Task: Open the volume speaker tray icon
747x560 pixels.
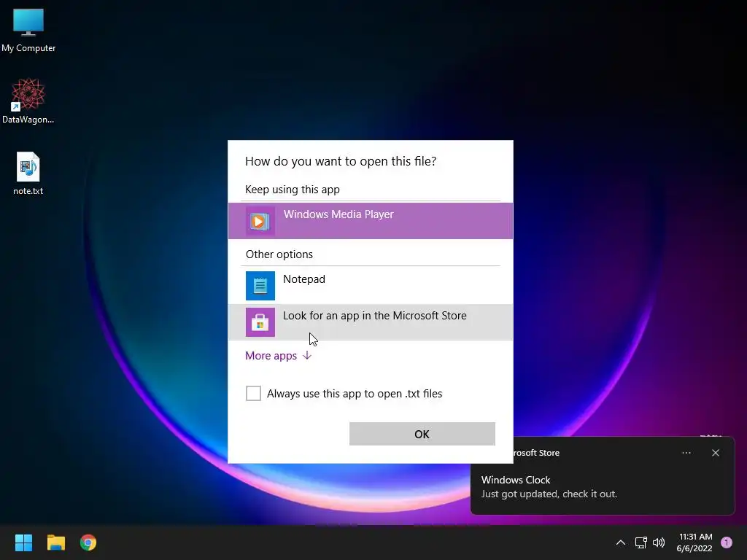Action: (x=659, y=542)
